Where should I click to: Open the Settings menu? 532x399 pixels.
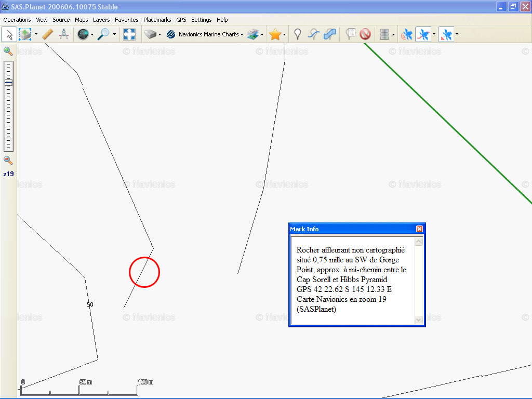coord(202,20)
